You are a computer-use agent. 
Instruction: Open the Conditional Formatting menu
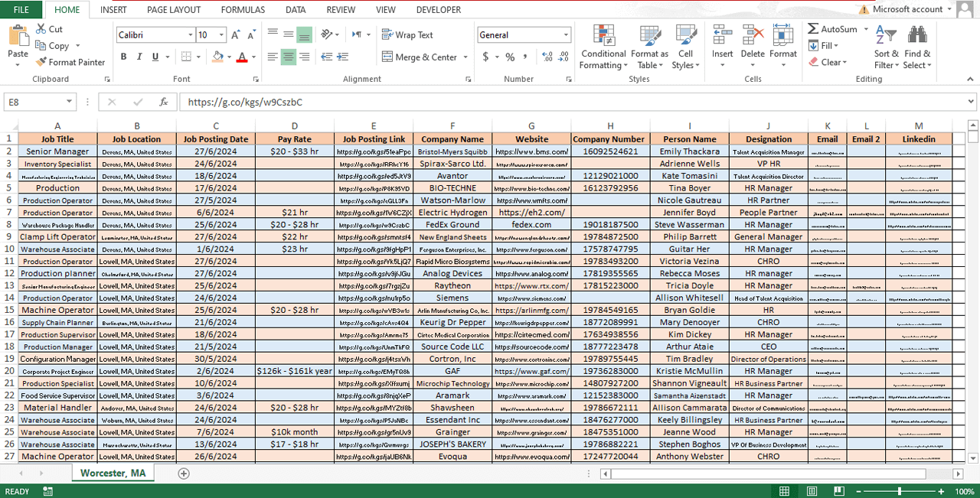pos(603,47)
